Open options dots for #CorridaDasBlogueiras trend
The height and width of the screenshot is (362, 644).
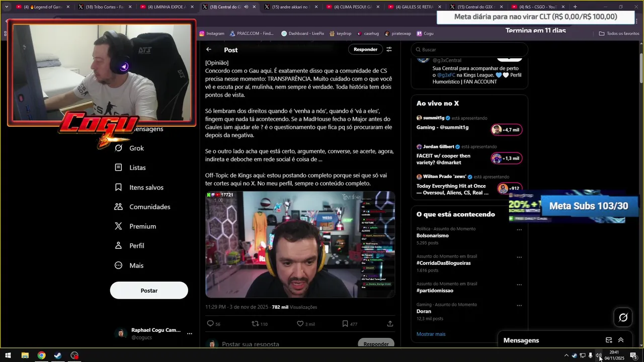[519, 257]
